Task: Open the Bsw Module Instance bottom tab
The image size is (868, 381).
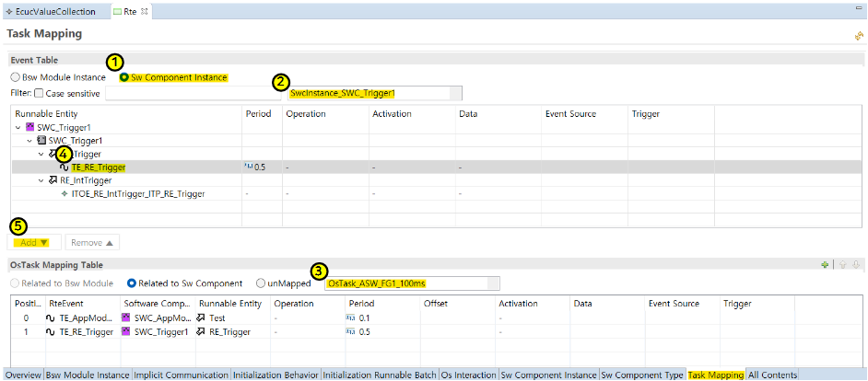Action: pyautogui.click(x=88, y=375)
